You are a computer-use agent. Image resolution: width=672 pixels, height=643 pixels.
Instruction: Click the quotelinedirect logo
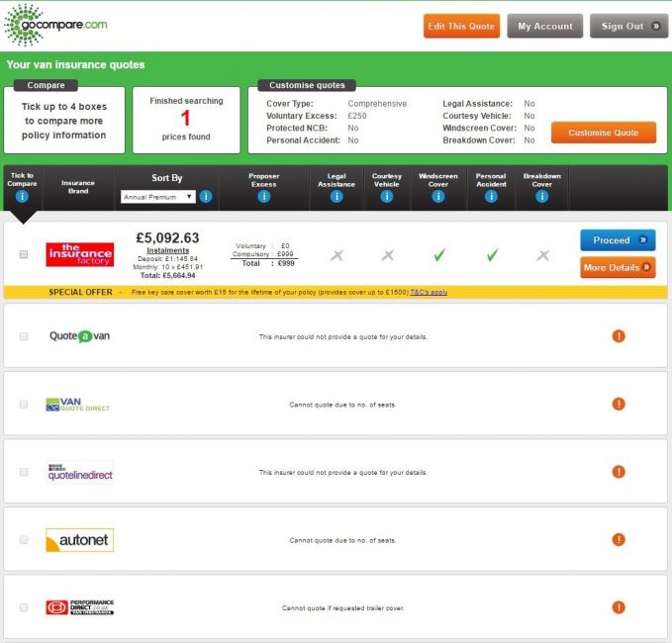[80, 473]
